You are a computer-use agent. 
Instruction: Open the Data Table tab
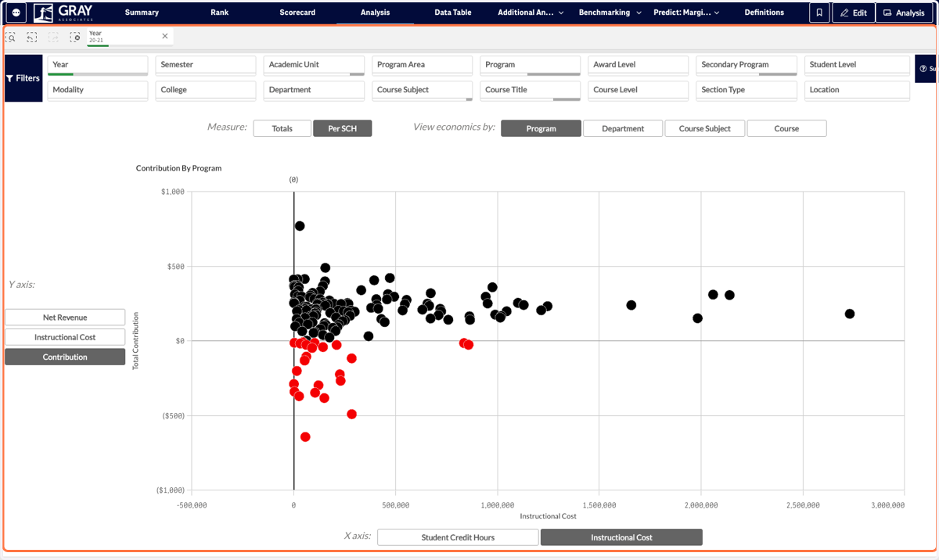[x=453, y=13]
